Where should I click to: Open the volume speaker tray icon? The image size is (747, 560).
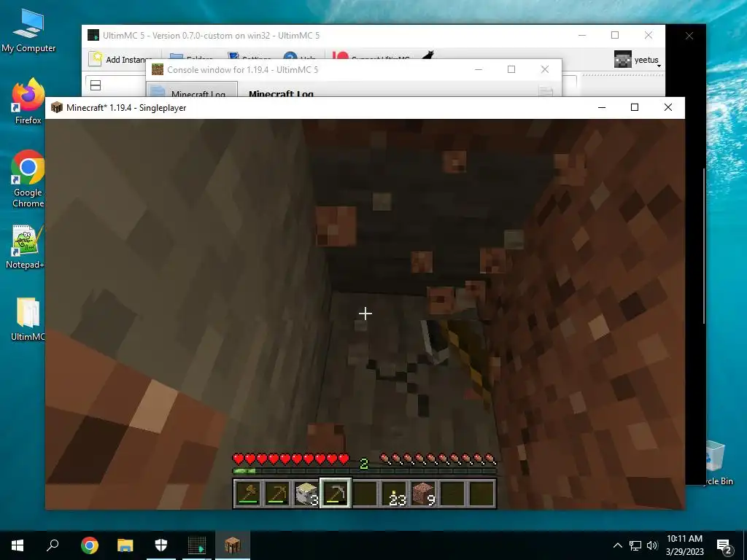(x=652, y=545)
